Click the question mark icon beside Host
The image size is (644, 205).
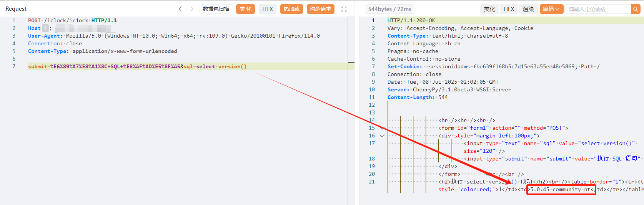(x=45, y=28)
